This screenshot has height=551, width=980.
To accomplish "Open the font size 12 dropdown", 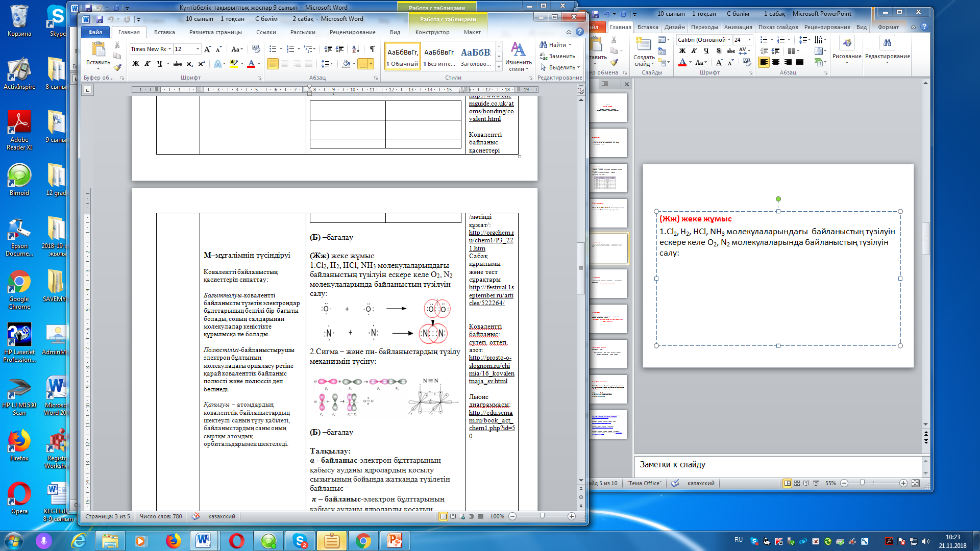I will (198, 49).
